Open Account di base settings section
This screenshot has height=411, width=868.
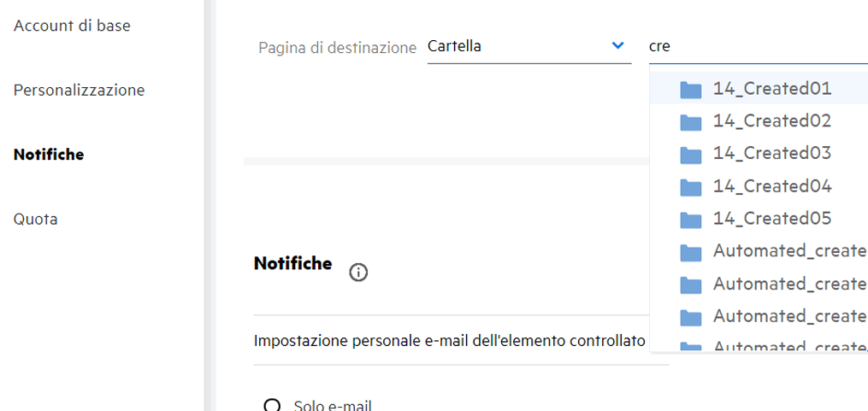tap(72, 26)
